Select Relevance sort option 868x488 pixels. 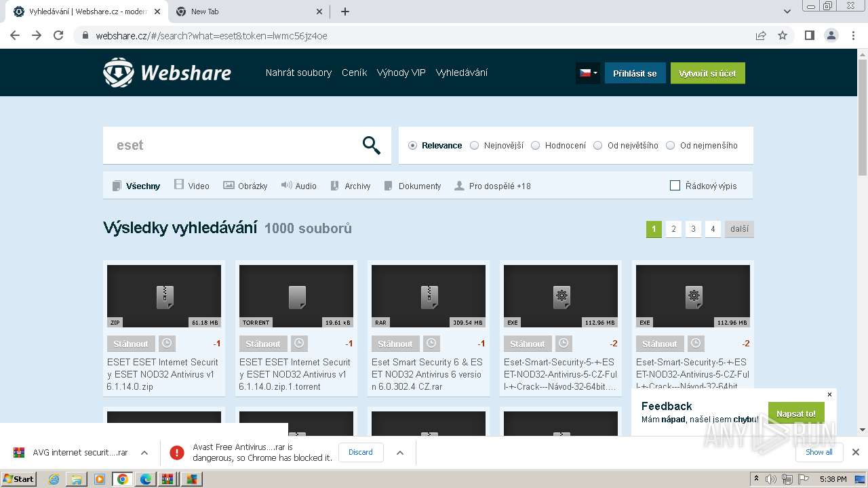tap(435, 145)
